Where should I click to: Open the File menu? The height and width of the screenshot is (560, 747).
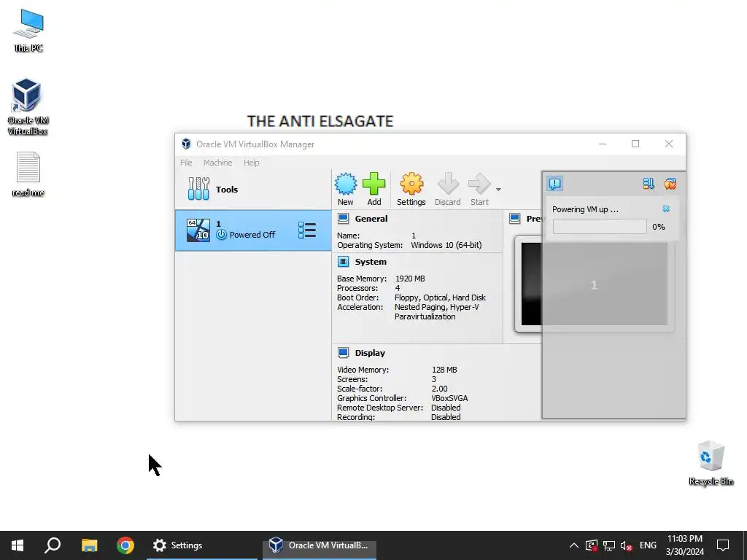186,163
